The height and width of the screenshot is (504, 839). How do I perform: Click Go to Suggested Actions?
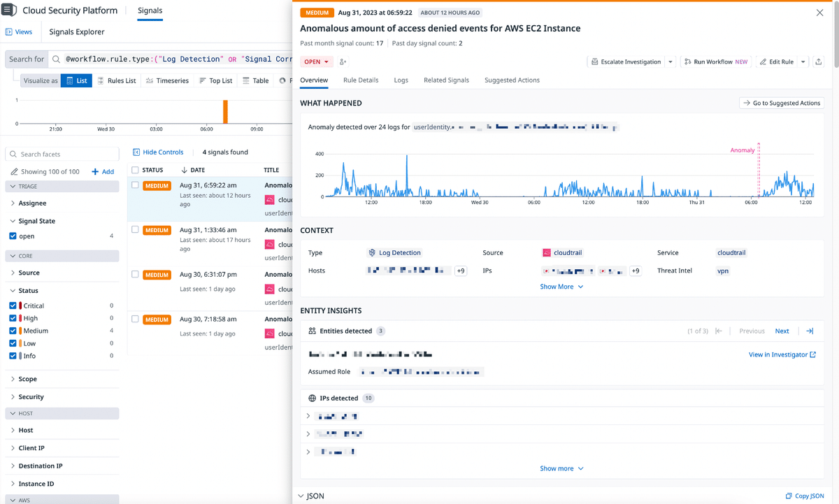point(781,103)
